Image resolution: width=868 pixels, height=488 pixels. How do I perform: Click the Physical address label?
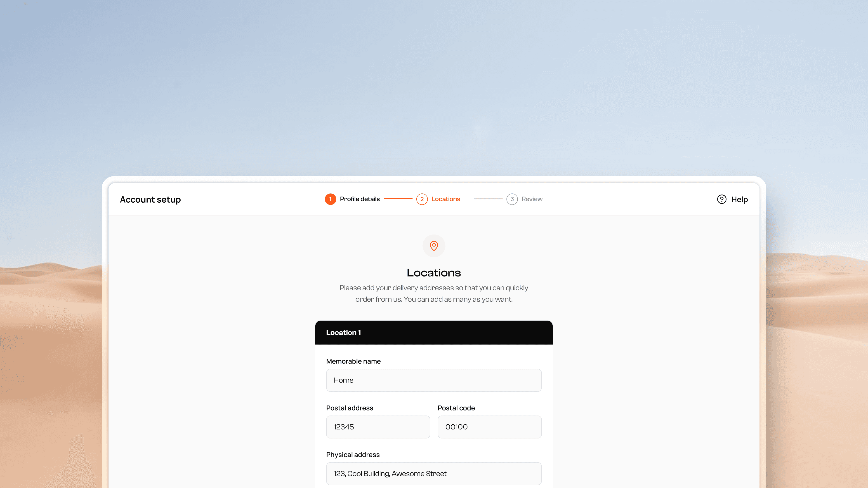pos(353,455)
